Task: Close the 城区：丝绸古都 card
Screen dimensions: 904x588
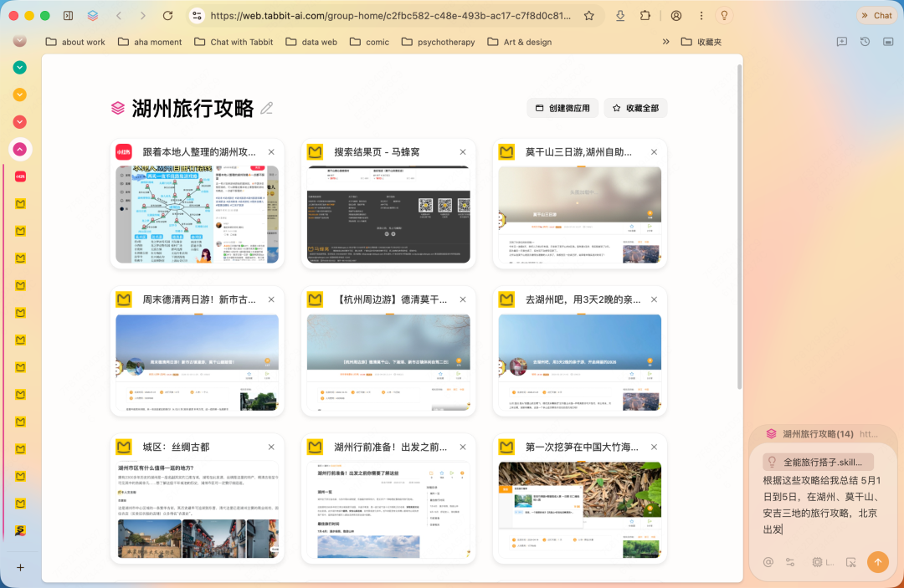Action: tap(271, 447)
